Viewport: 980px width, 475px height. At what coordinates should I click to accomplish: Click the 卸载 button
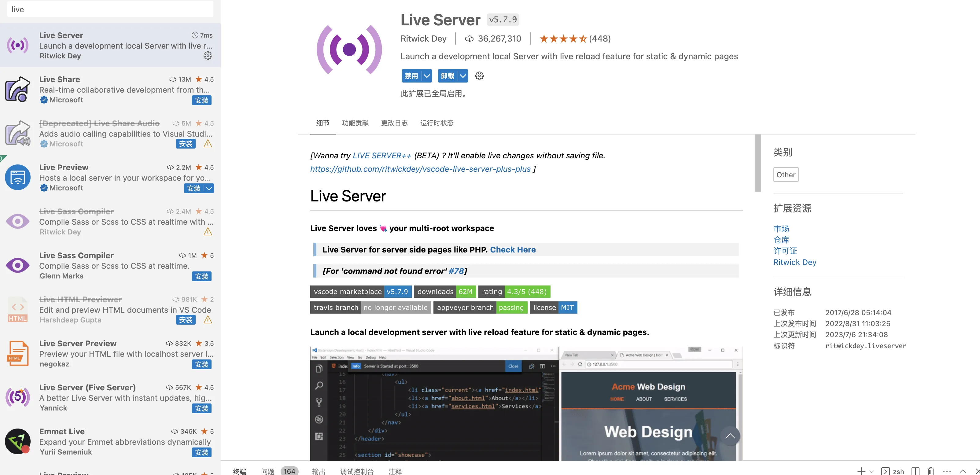pos(448,76)
